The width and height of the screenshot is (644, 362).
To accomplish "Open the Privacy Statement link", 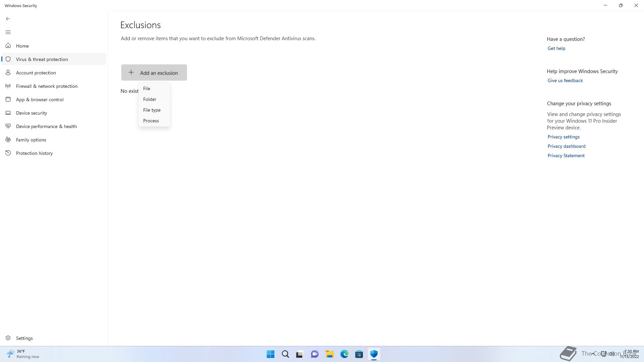I will [x=566, y=156].
